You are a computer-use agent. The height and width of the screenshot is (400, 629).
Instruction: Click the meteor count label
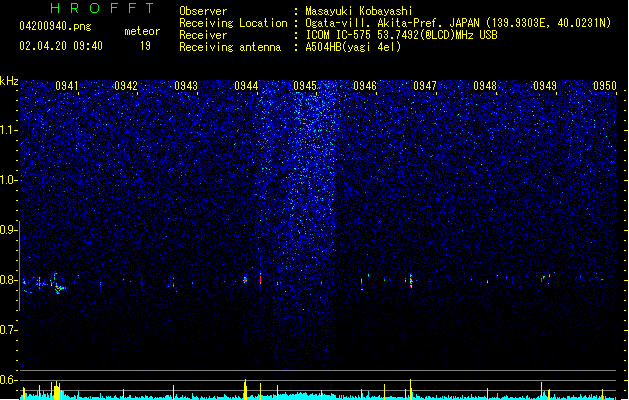142,31
